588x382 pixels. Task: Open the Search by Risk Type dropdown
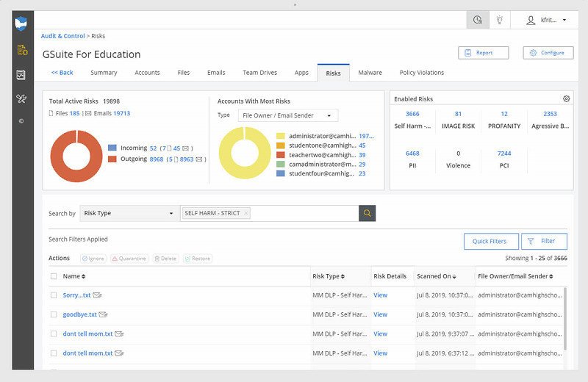[x=129, y=213]
